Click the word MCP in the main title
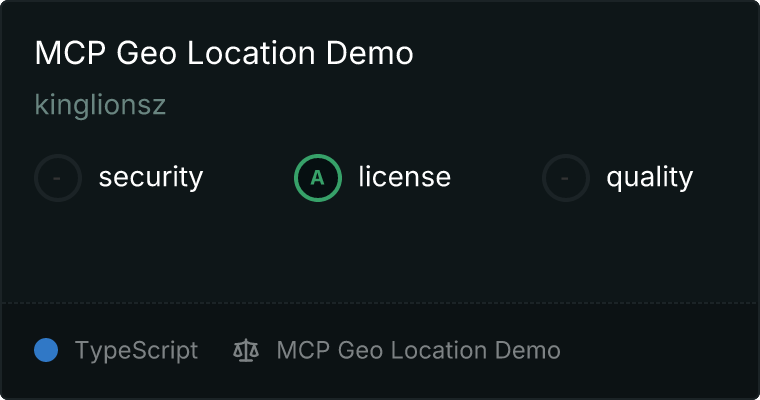This screenshot has width=760, height=400. click(70, 53)
